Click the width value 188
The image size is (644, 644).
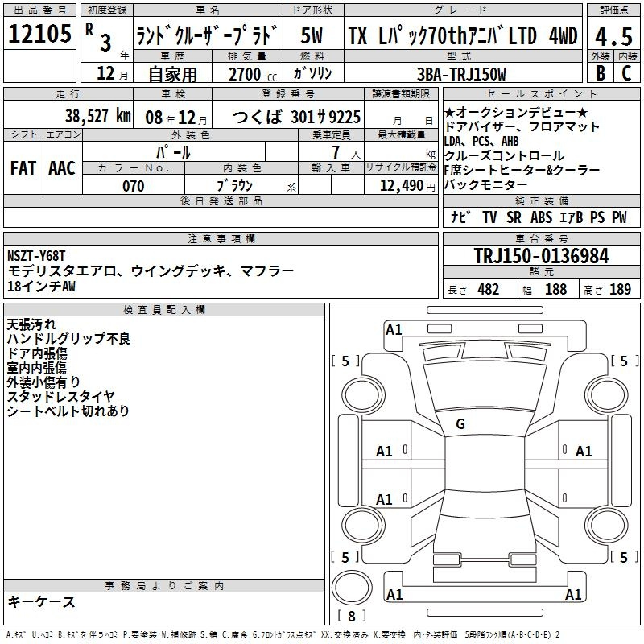(x=555, y=290)
